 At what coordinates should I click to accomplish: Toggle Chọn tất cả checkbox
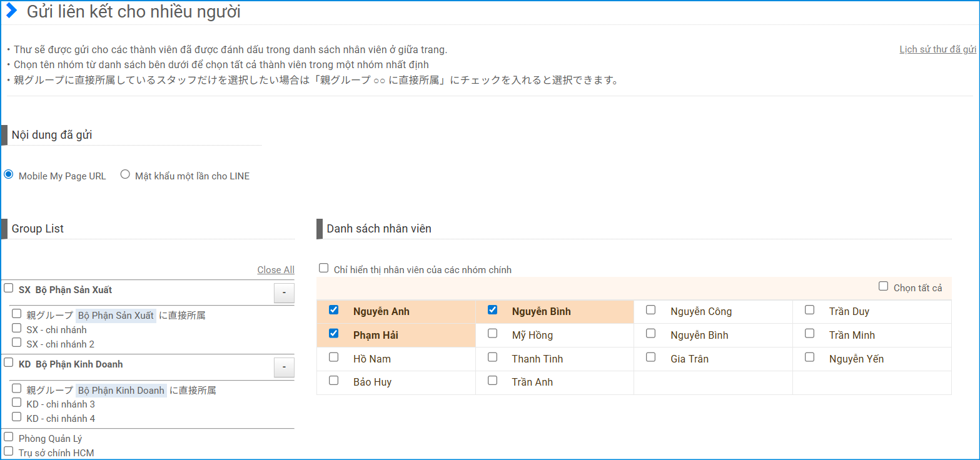click(x=883, y=286)
